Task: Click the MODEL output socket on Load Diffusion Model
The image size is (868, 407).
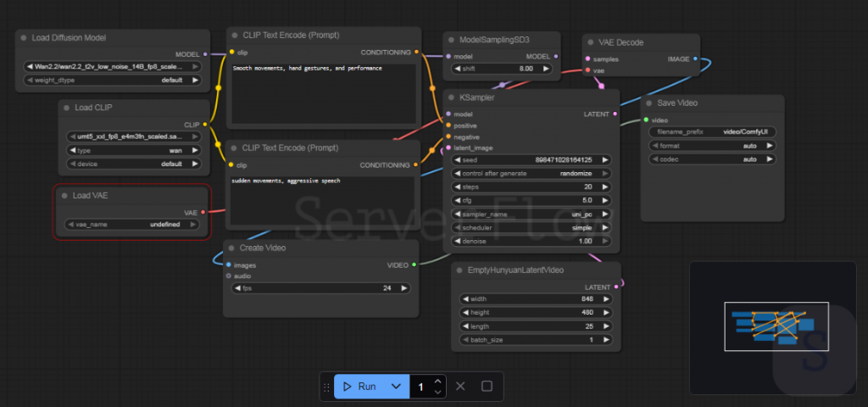Action: pos(205,54)
